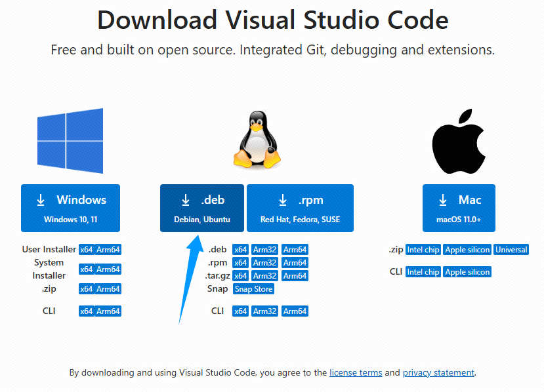Choose x64 for Windows System Installer

pos(87,269)
